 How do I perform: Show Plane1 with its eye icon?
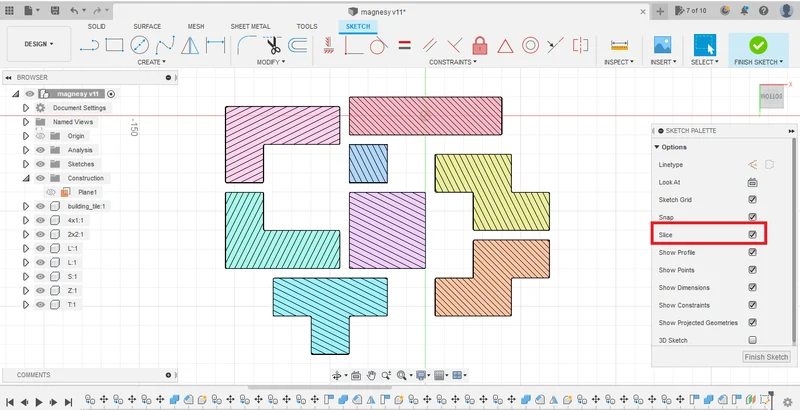[x=51, y=192]
